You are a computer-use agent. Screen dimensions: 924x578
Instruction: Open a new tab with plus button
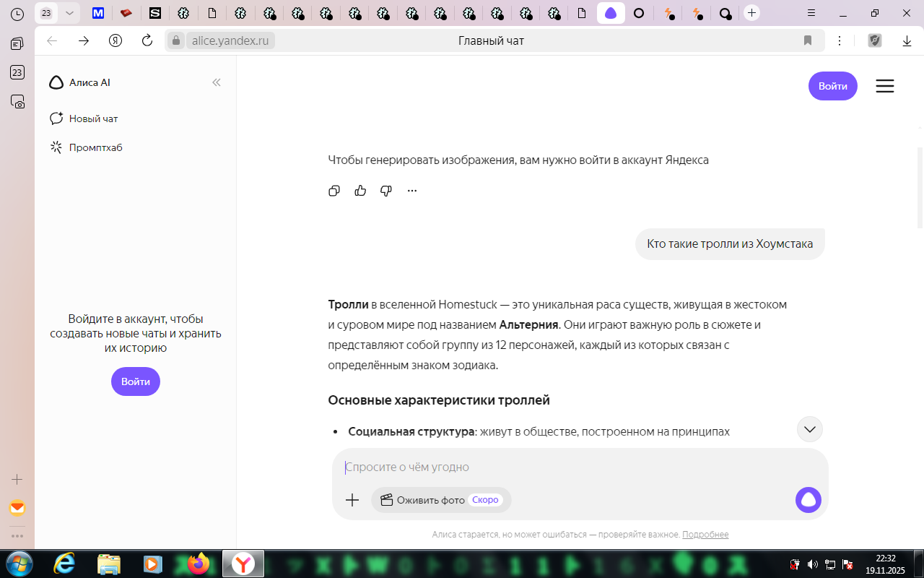pyautogui.click(x=752, y=13)
